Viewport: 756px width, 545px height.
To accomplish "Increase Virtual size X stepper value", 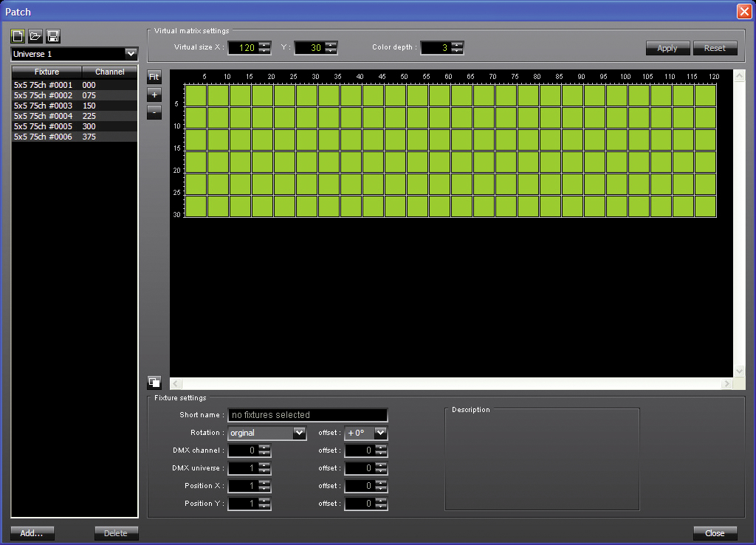I will tap(264, 44).
